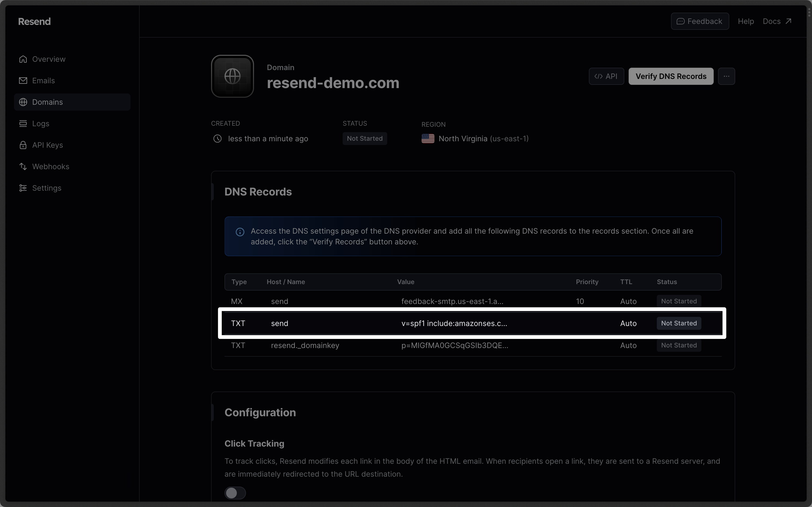Open the three-dot more options menu

pos(726,76)
